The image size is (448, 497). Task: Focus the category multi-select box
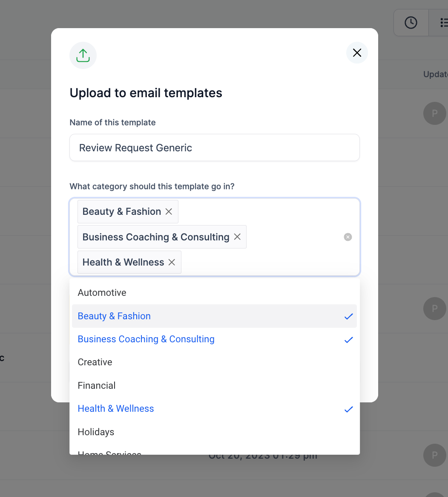point(214,237)
